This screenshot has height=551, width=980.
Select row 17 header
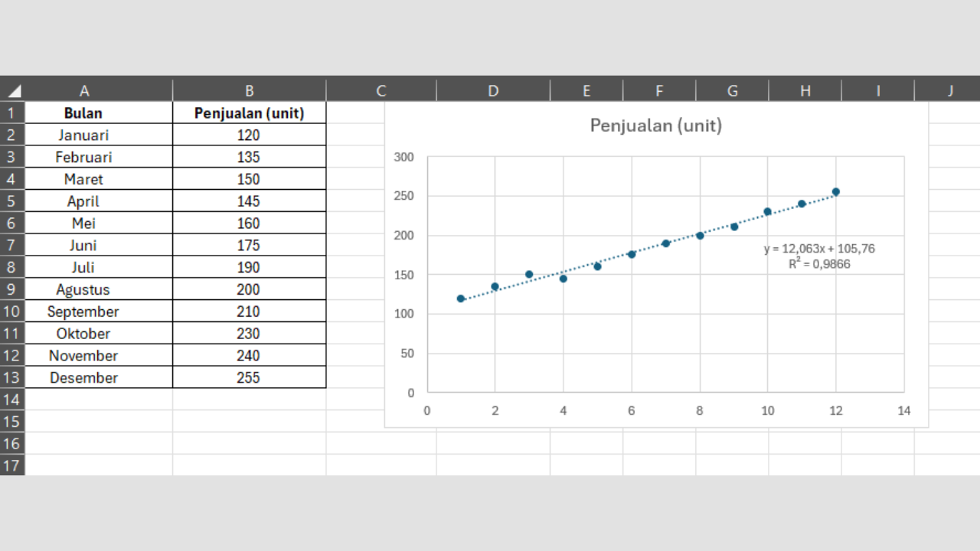pyautogui.click(x=11, y=465)
